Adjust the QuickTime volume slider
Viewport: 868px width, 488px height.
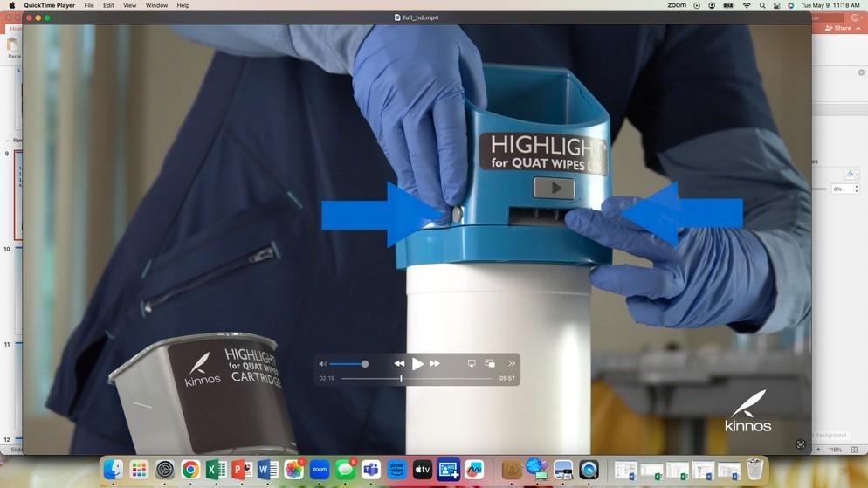348,363
